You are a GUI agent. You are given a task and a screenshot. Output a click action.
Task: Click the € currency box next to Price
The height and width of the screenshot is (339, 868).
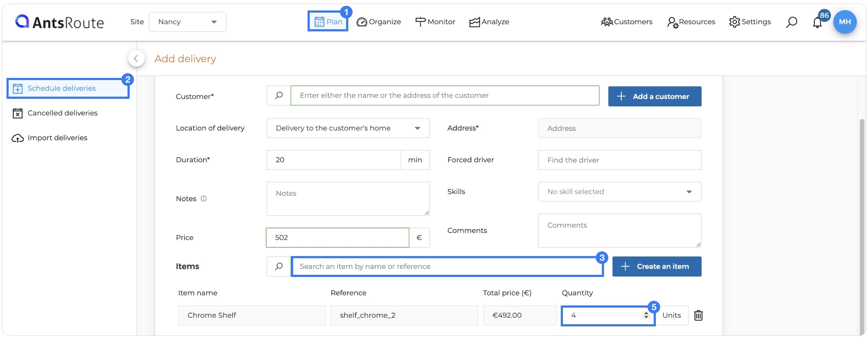[419, 238]
